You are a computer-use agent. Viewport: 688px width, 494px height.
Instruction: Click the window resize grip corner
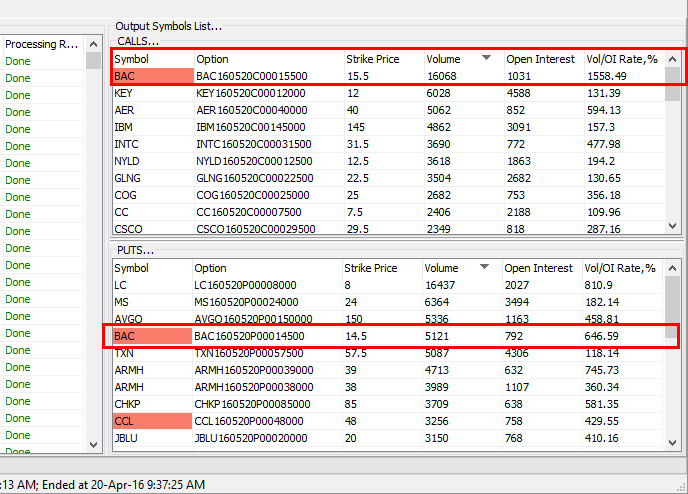click(x=682, y=487)
